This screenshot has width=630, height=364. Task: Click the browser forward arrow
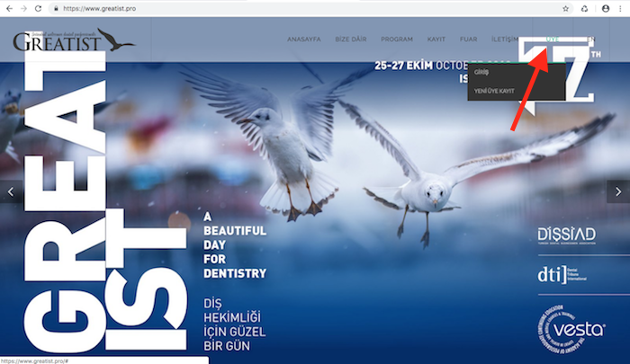(x=23, y=8)
